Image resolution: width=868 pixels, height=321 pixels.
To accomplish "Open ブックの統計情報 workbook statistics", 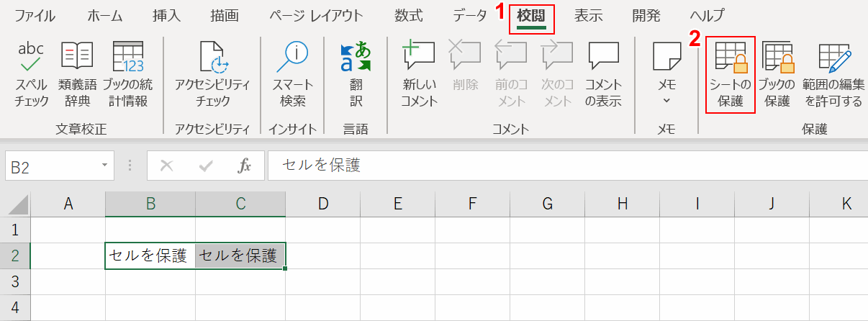I will 127,74.
